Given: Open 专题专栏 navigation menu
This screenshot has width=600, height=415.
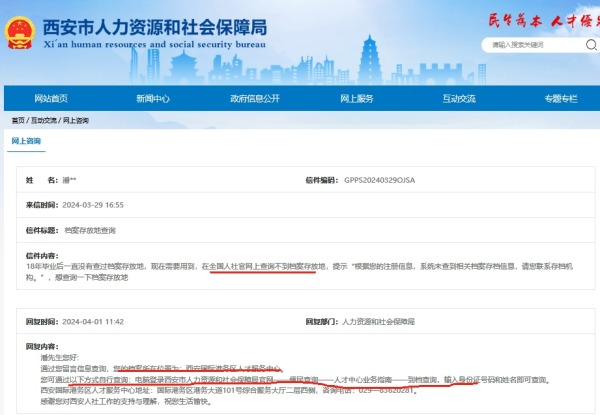Looking at the screenshot, I should tap(561, 99).
